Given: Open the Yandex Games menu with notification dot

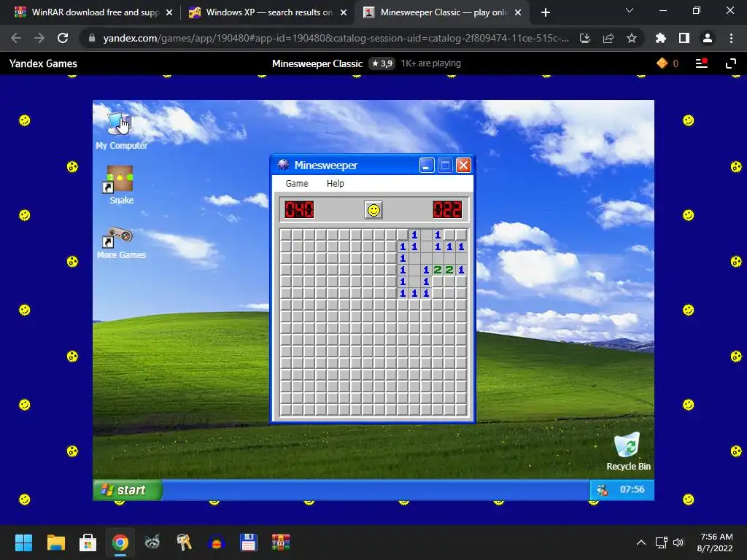Looking at the screenshot, I should pyautogui.click(x=701, y=63).
